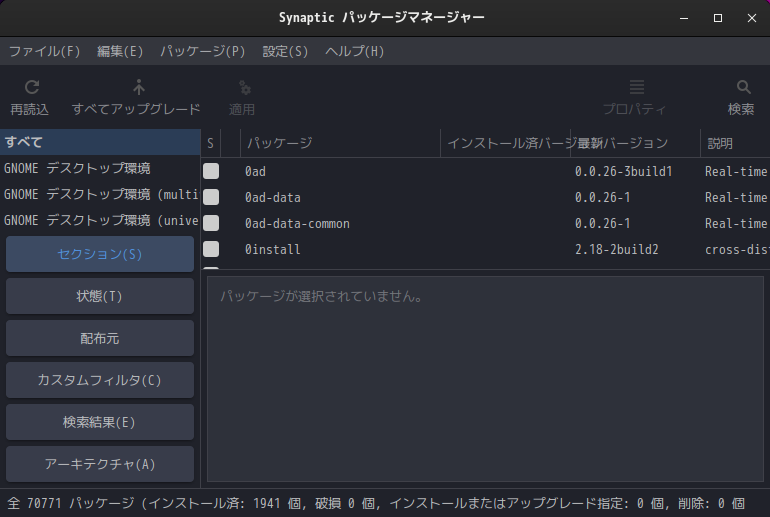Sort by the S status column header
Image resolution: width=770 pixels, height=517 pixels.
(211, 143)
